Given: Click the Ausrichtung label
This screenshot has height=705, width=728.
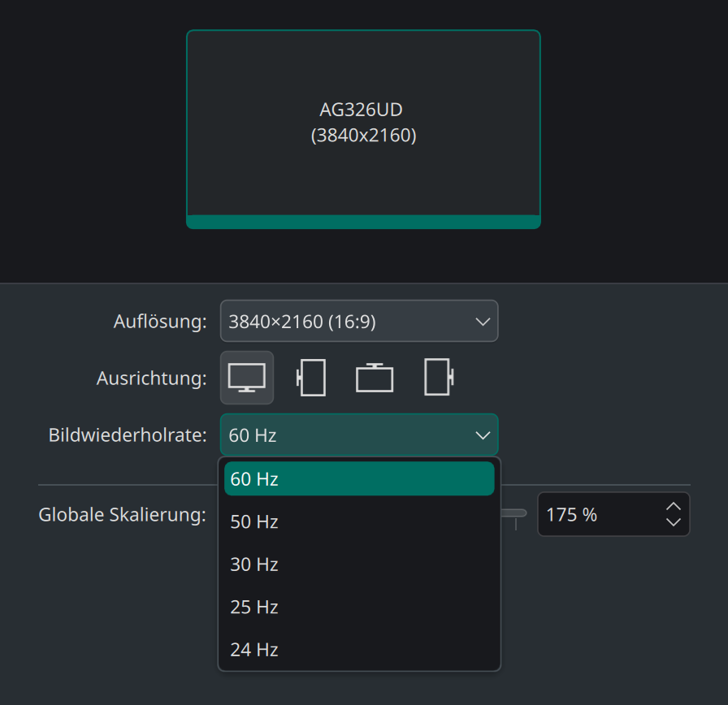Looking at the screenshot, I should point(152,378).
